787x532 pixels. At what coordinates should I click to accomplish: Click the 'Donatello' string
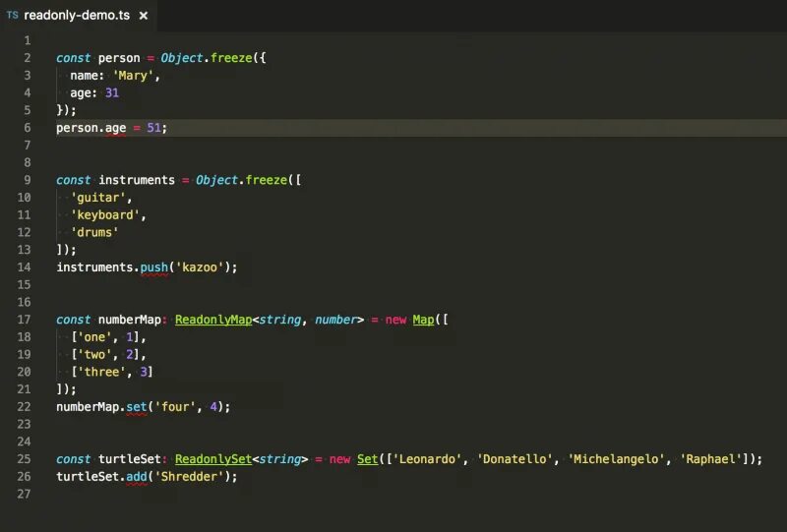[x=514, y=459]
